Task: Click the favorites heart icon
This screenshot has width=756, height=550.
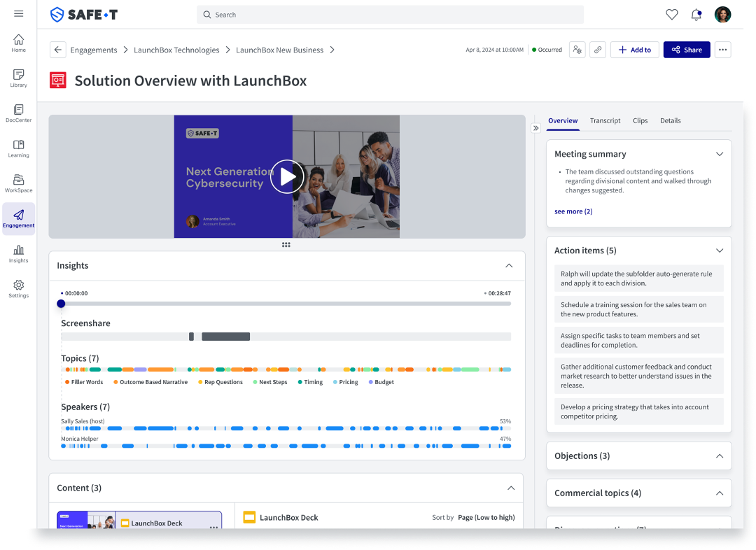Action: point(671,15)
